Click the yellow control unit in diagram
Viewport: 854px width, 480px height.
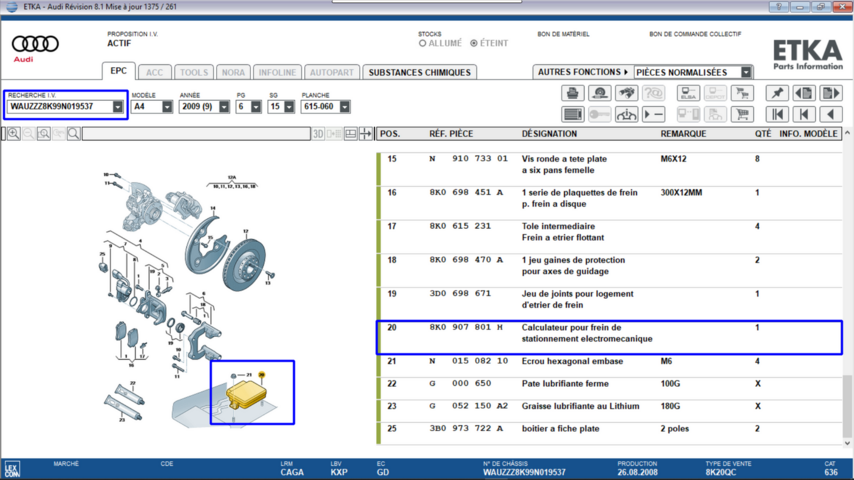tap(246, 395)
